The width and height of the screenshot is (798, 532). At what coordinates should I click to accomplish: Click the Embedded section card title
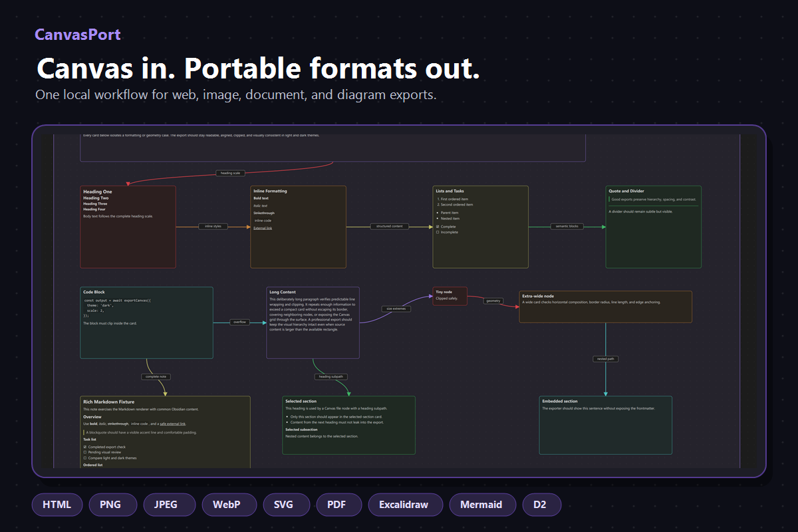[560, 402]
